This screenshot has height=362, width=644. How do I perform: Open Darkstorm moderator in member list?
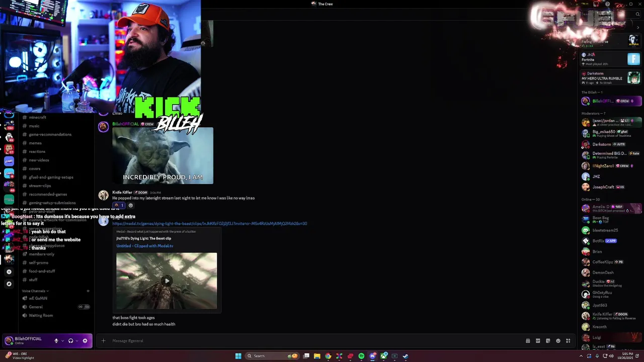tap(611, 144)
